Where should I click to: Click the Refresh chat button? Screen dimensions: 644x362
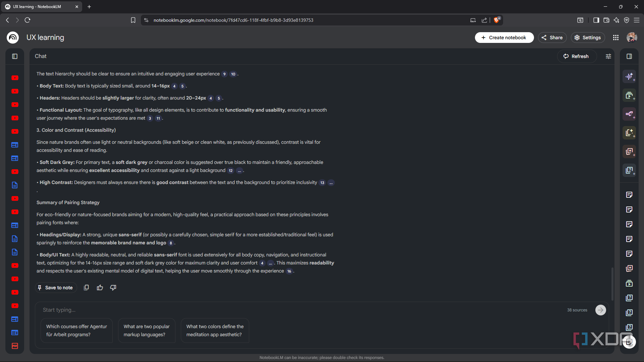coord(577,56)
